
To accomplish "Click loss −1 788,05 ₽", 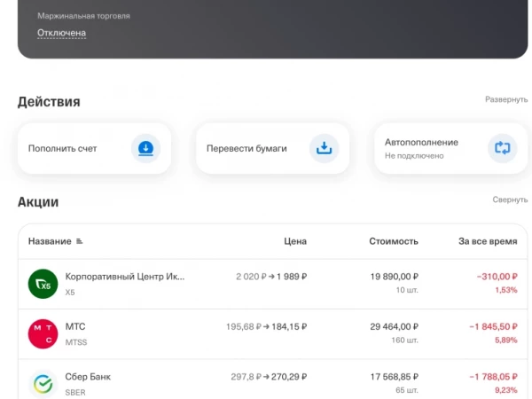I will [493, 377].
